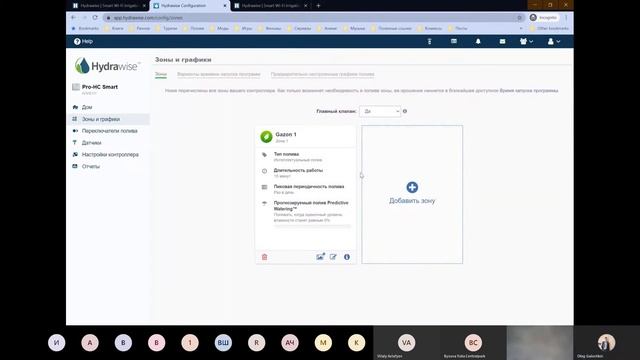Open the Chrome three-dot menu
The image size is (640, 360).
point(566,18)
